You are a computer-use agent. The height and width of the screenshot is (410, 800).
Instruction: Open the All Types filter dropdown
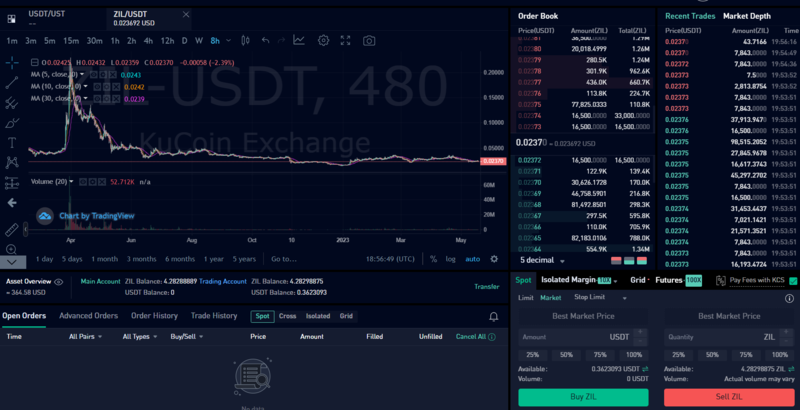[140, 337]
